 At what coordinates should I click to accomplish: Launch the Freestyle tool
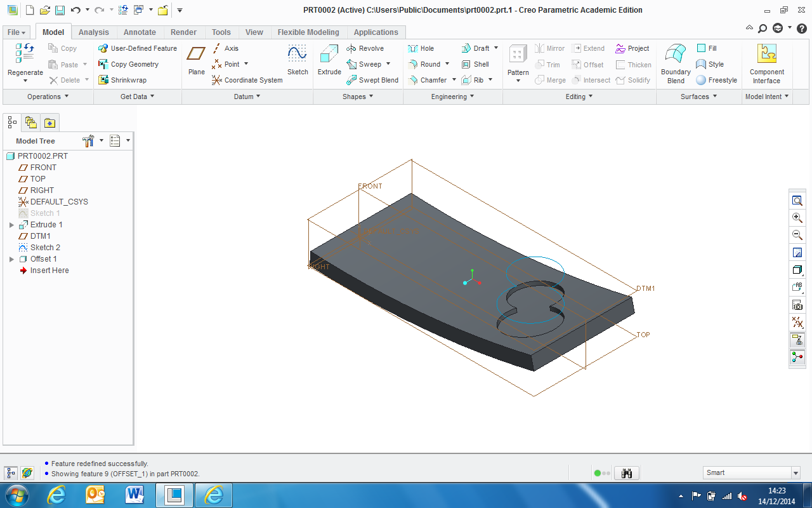tap(716, 80)
